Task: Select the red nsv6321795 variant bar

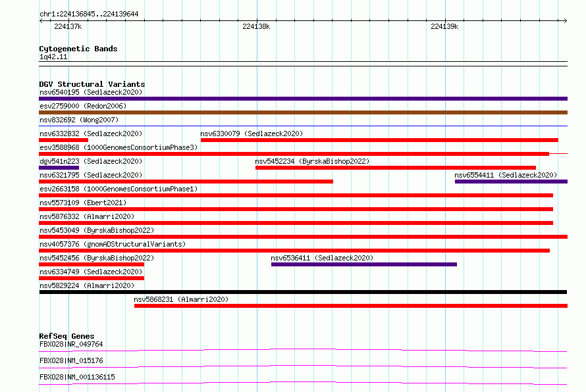Action: coord(186,182)
